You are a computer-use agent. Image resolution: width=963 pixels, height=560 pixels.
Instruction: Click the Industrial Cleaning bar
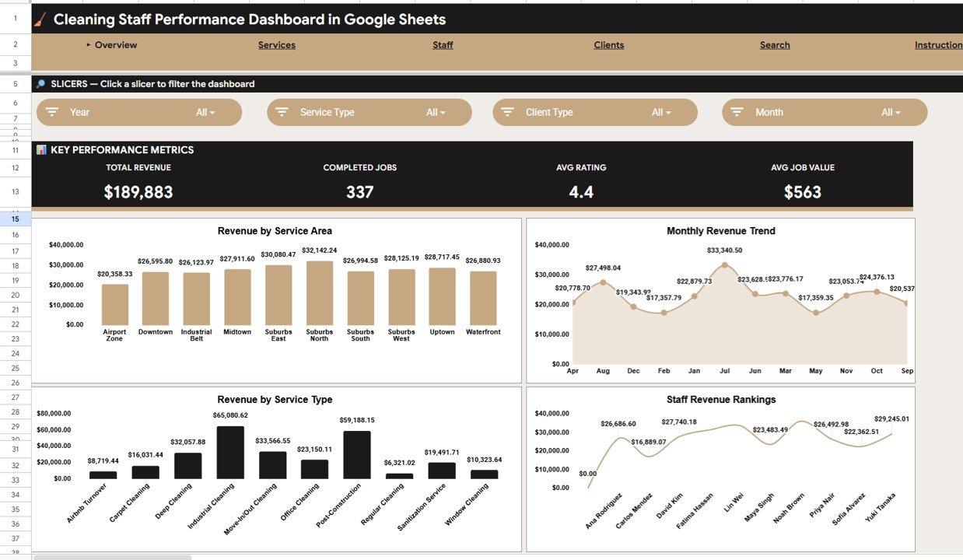230,453
